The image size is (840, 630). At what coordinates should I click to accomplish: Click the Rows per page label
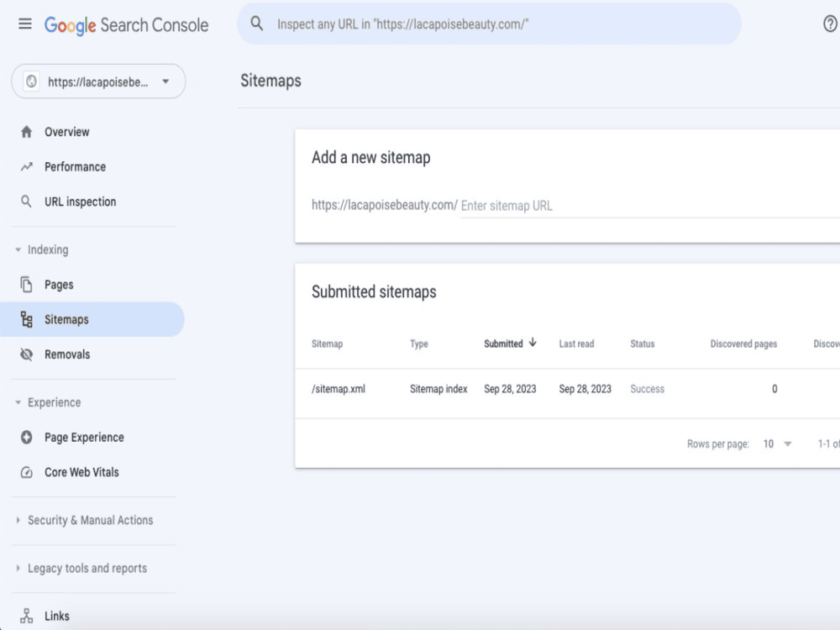click(x=718, y=444)
